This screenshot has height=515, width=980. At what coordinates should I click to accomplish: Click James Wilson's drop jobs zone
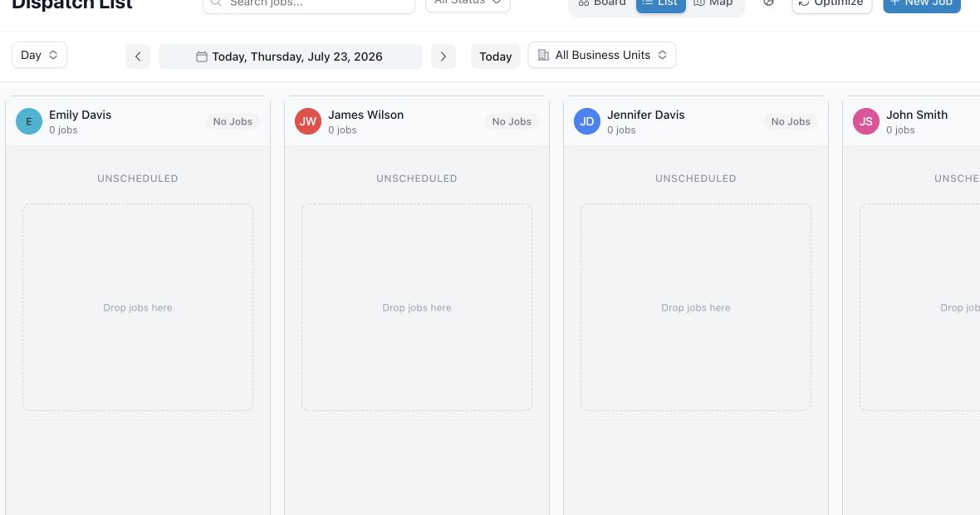tap(417, 307)
